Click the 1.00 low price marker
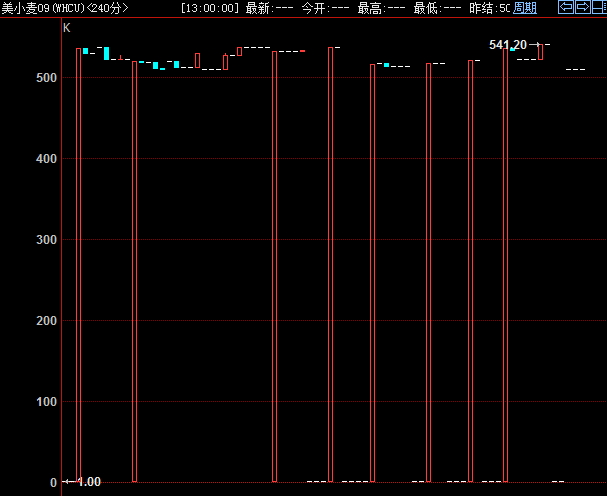 point(88,482)
